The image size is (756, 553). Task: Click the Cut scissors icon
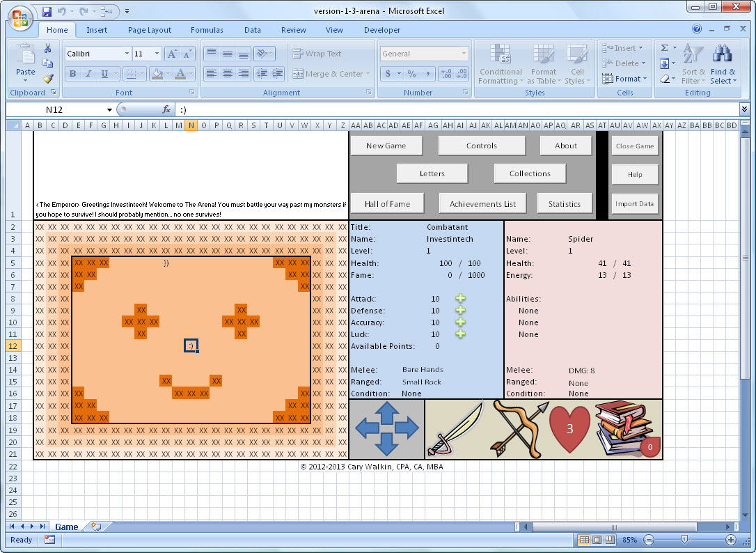tap(48, 48)
